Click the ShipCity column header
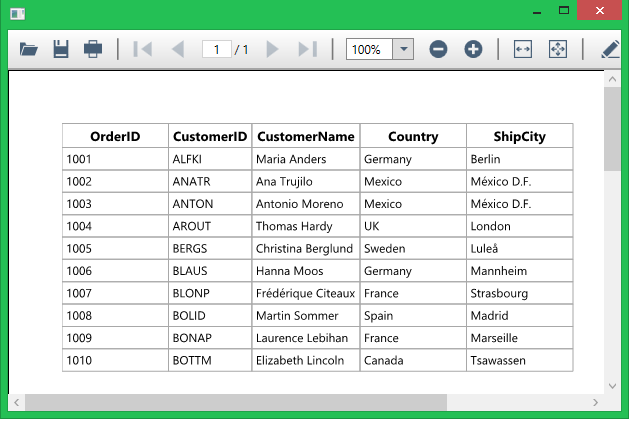The image size is (629, 421). click(x=519, y=136)
